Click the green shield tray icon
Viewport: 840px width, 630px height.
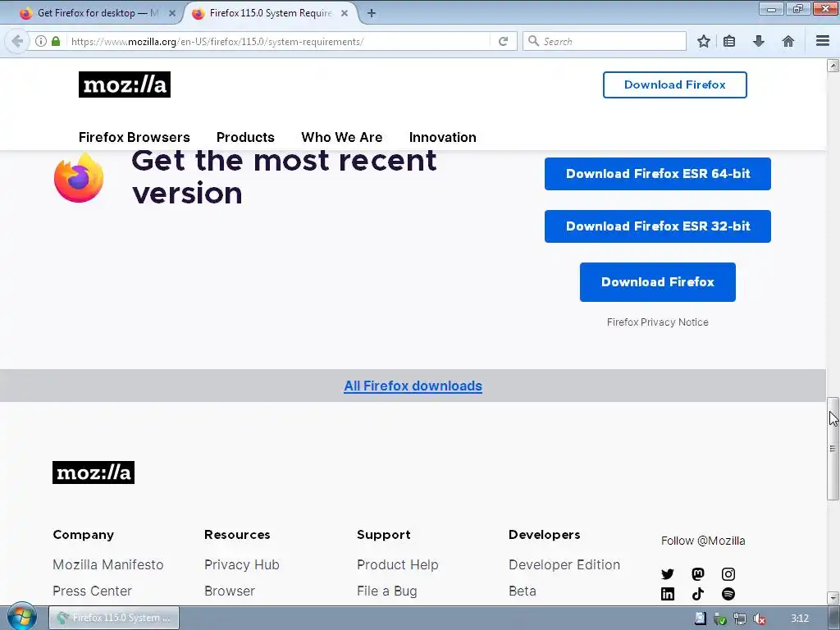pos(720,619)
